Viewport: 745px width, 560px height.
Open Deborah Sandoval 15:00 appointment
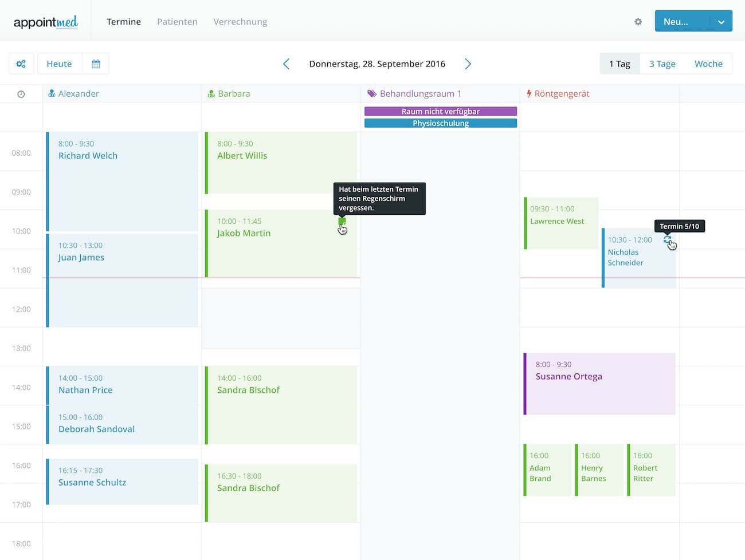point(122,424)
